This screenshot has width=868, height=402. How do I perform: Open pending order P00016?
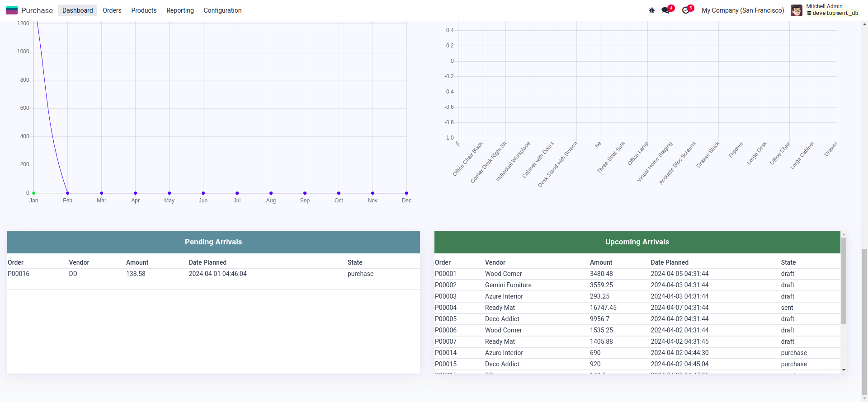pos(19,274)
